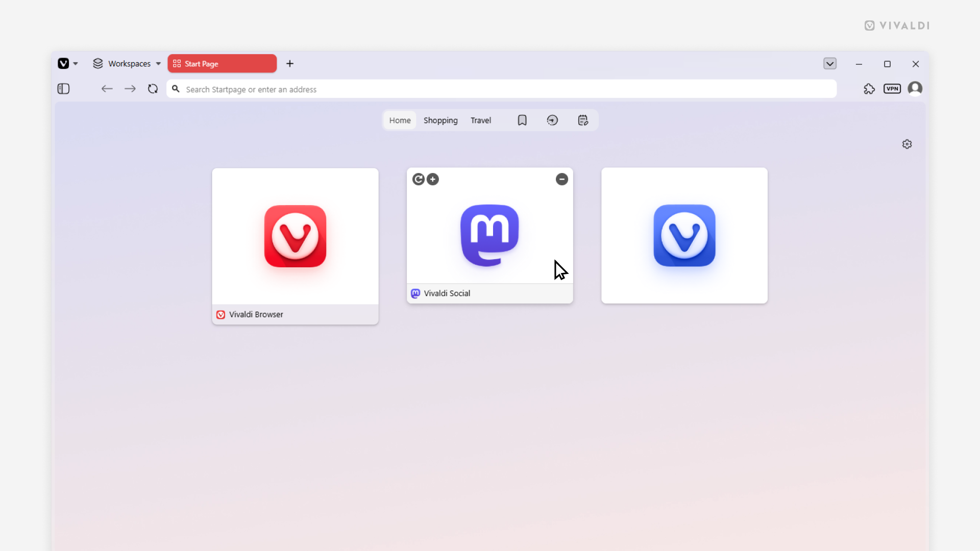Open the tab list dropdown button
Viewport: 980px width, 551px height.
[830, 64]
